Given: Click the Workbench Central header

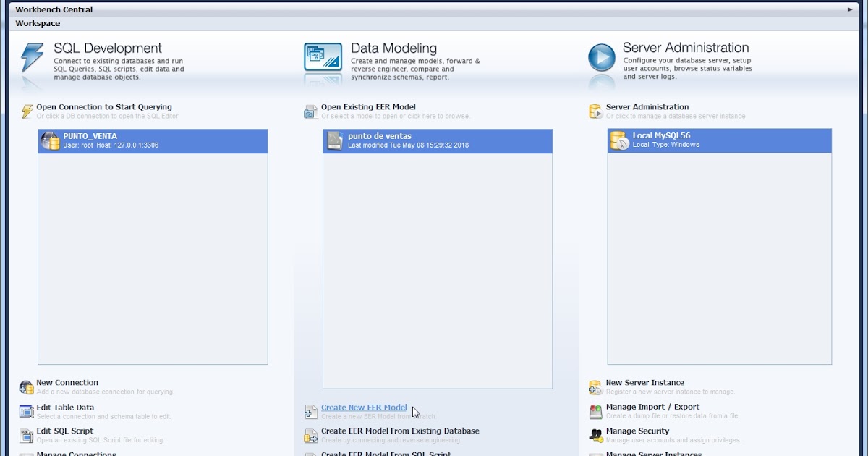Looking at the screenshot, I should click(54, 9).
